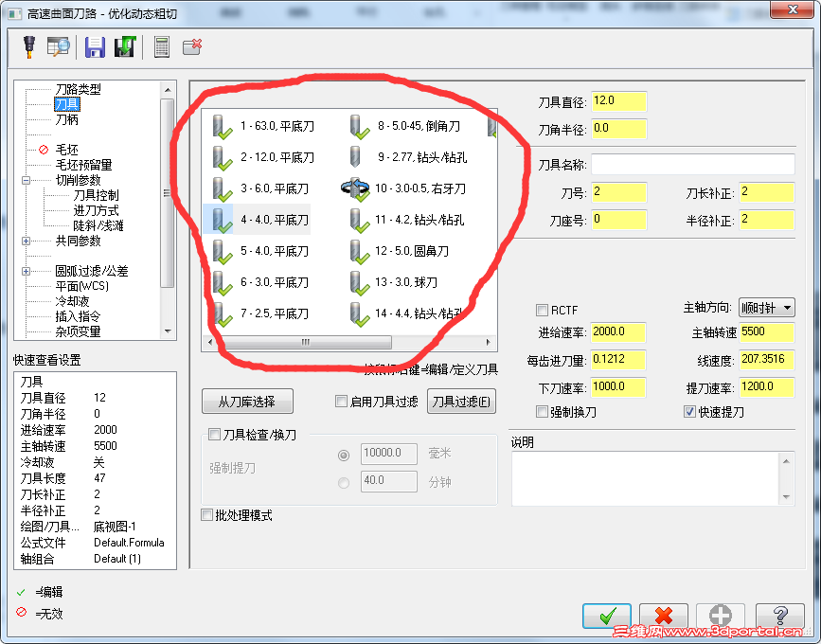Click the toolbar icon with red X
The width and height of the screenshot is (821, 644).
pos(192,46)
